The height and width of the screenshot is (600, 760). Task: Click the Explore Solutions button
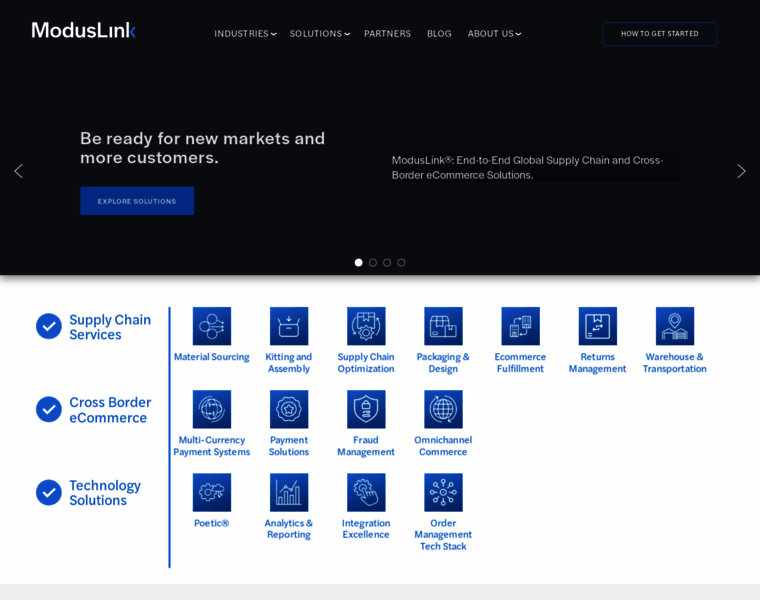click(137, 201)
